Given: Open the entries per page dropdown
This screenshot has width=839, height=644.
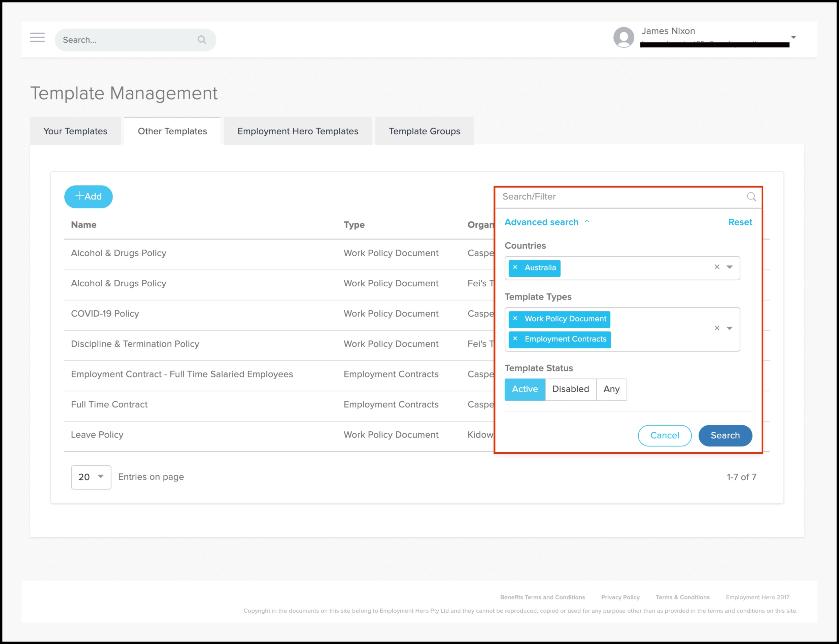Looking at the screenshot, I should click(91, 477).
